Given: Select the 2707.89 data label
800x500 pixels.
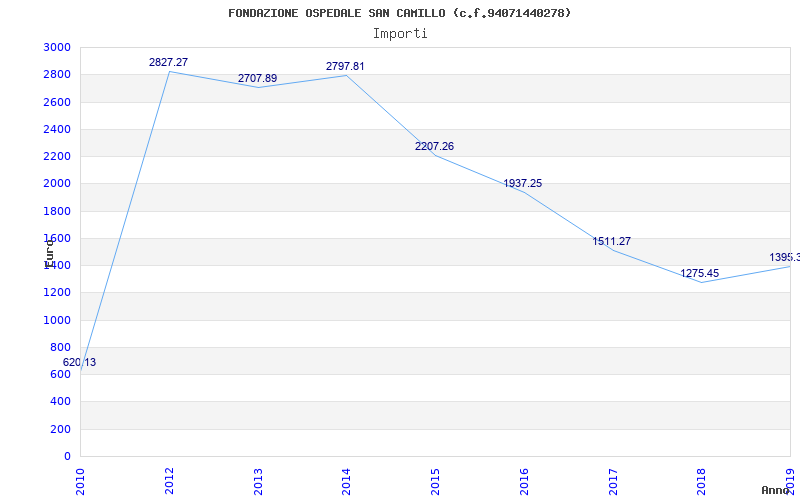Looking at the screenshot, I should (x=257, y=79).
